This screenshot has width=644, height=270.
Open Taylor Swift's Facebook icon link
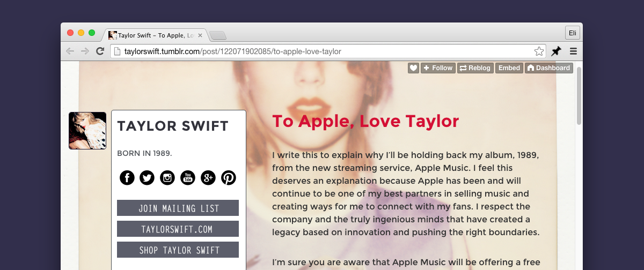[x=127, y=178]
